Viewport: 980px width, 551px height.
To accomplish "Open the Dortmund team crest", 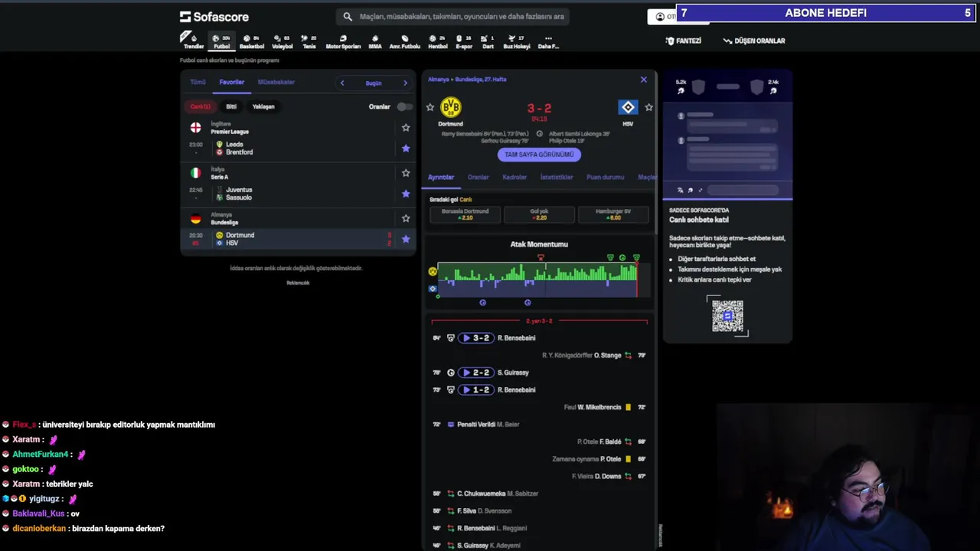I will (x=451, y=107).
